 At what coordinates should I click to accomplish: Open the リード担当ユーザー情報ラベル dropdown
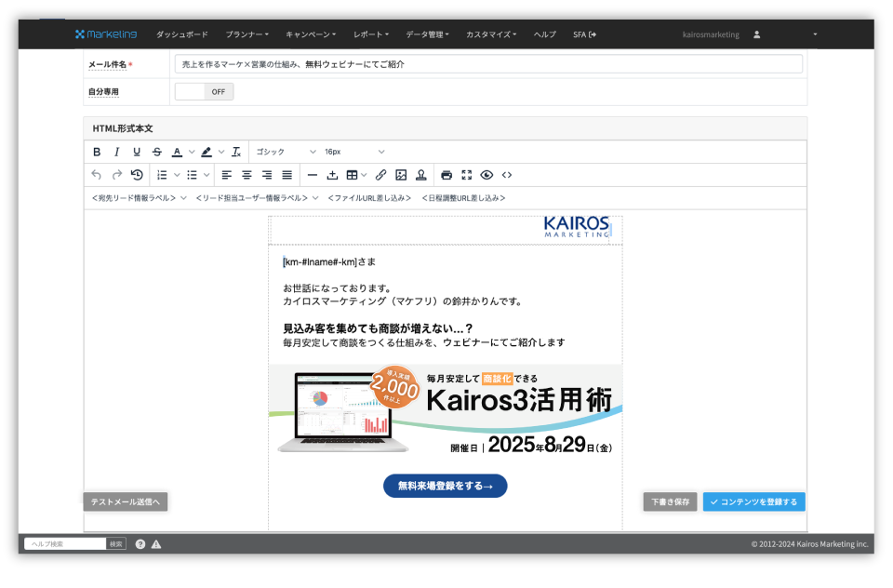(x=257, y=198)
